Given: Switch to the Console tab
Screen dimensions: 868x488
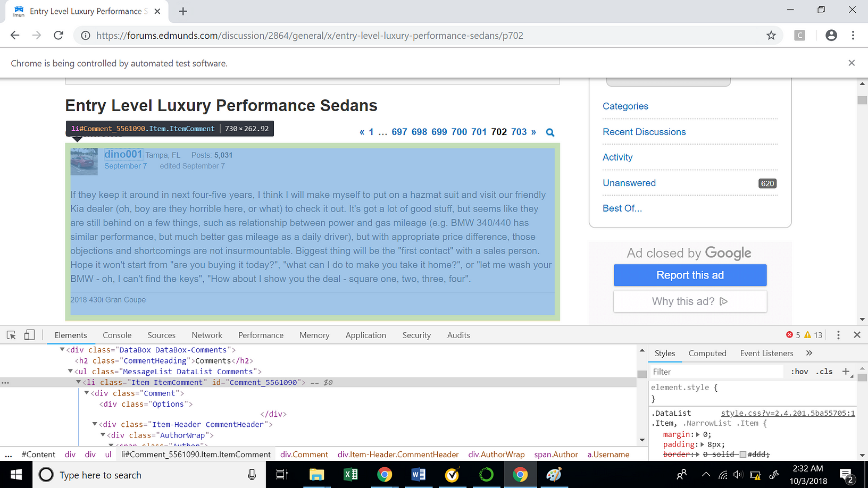Looking at the screenshot, I should point(117,335).
